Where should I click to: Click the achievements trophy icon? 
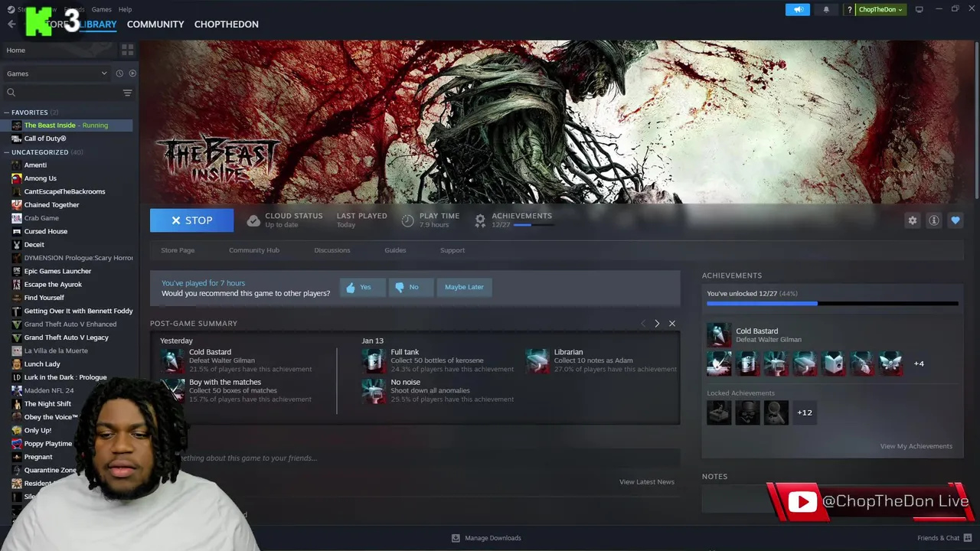480,220
